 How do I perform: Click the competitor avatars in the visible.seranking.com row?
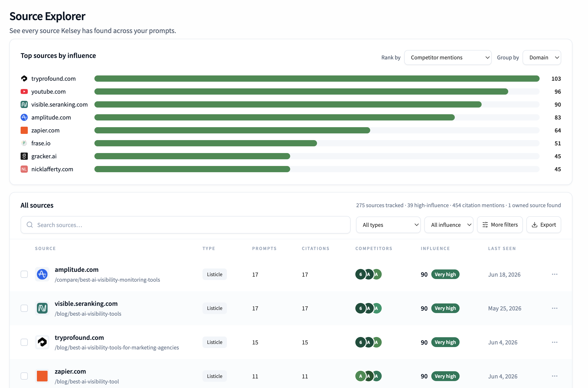pyautogui.click(x=368, y=308)
